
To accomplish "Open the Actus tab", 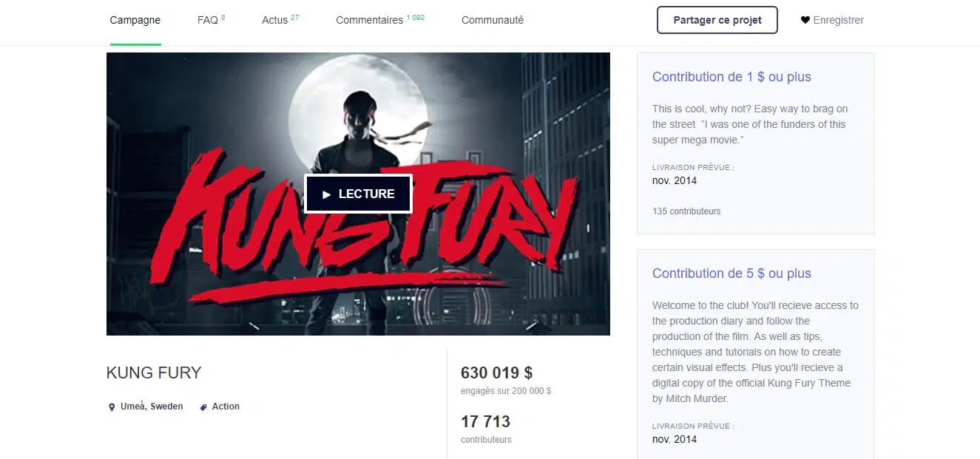I will [280, 20].
